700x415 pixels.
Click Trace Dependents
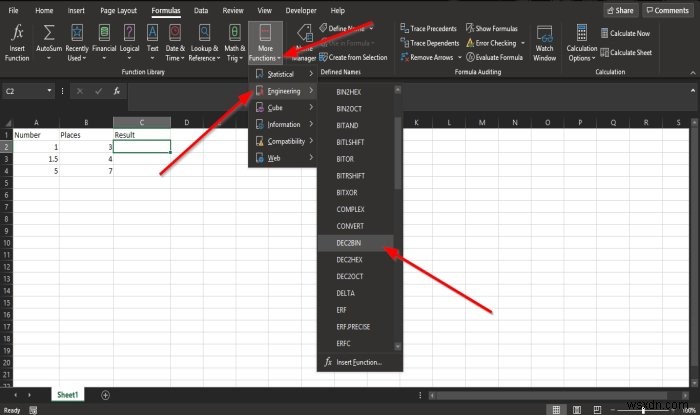point(430,43)
